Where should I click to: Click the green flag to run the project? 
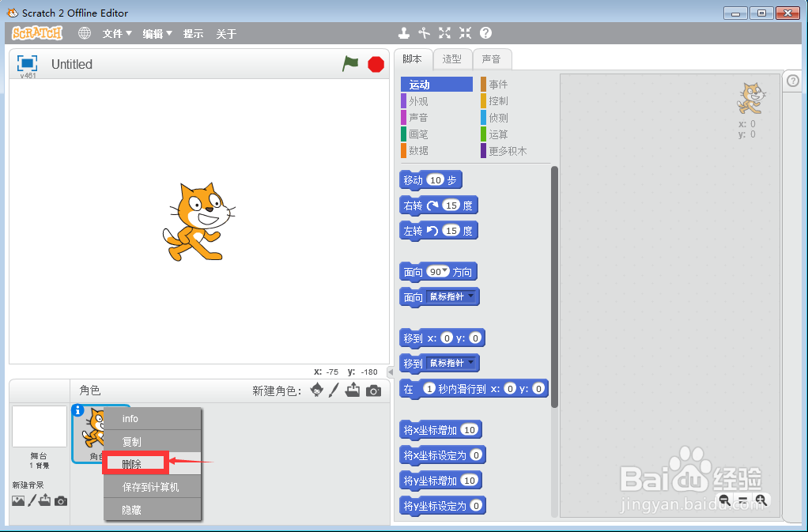350,64
